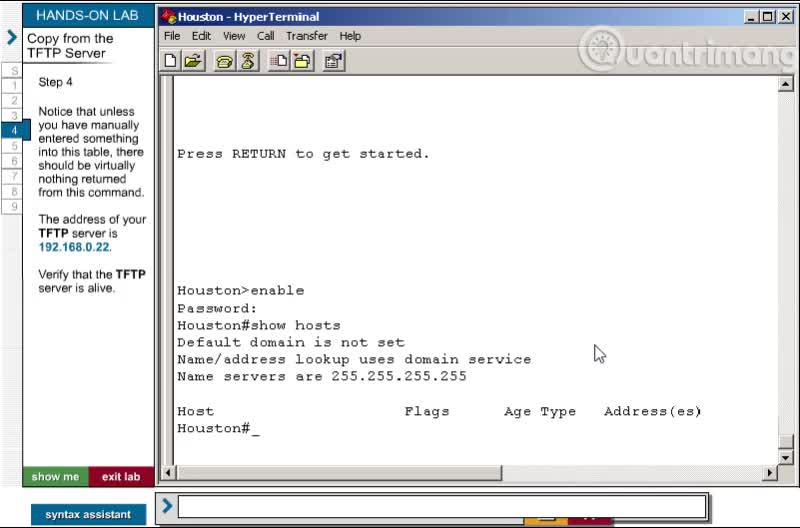Select the highlighted step 4 tab
The image size is (800, 528).
point(15,130)
